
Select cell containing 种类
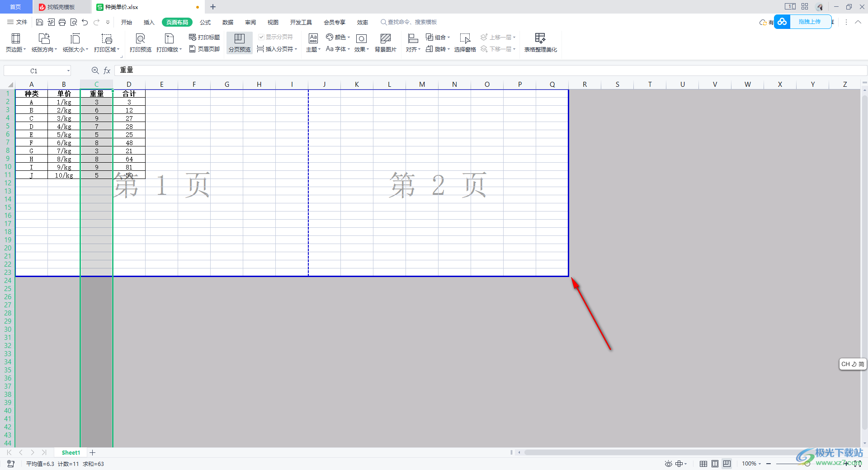[x=32, y=94]
